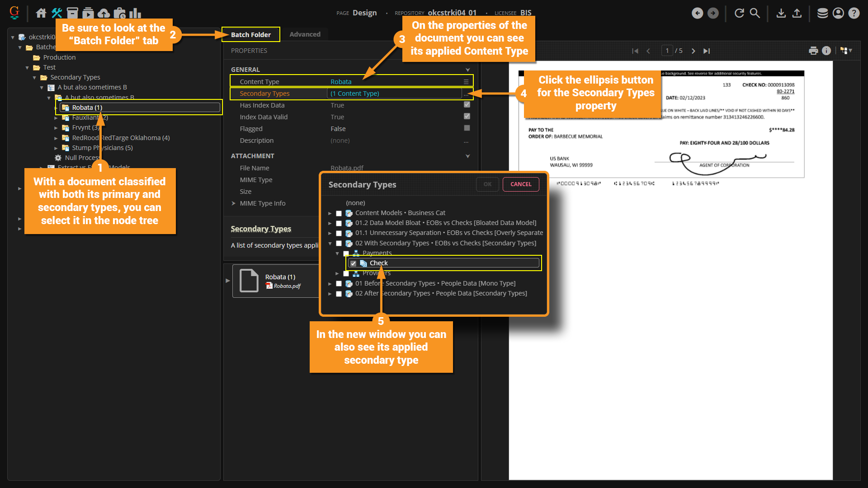Viewport: 868px width, 488px height.
Task: Select the Production folder in tree
Action: (59, 57)
